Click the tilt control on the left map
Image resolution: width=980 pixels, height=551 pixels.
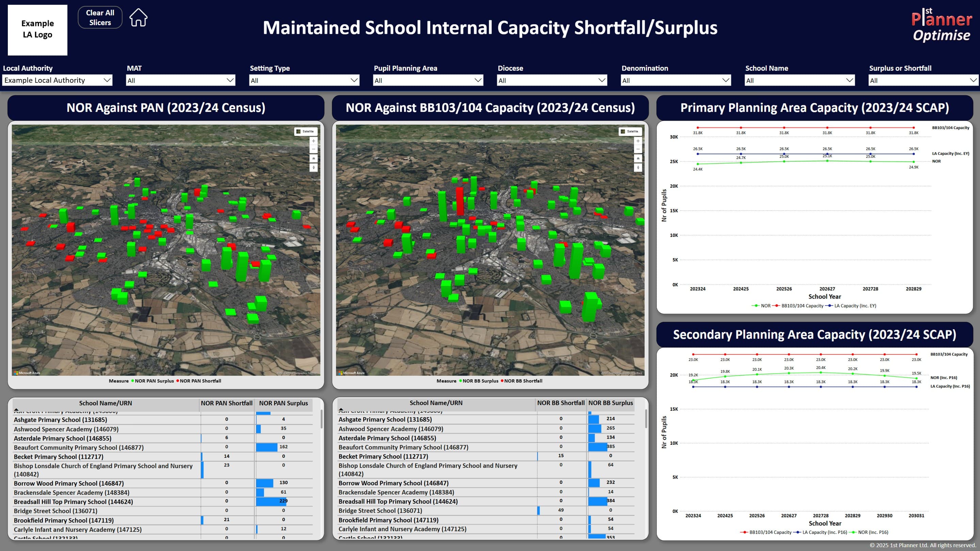pyautogui.click(x=314, y=158)
